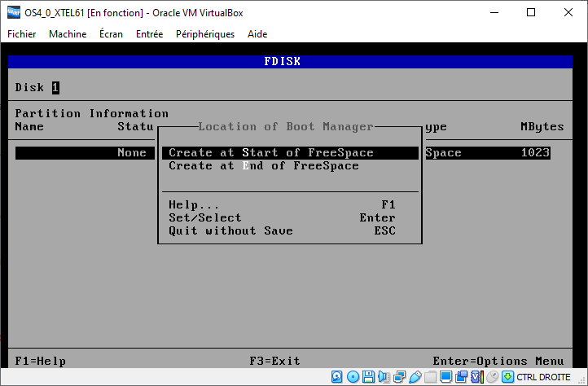
Task: Select Create at Start of FreeSpace
Action: click(271, 153)
